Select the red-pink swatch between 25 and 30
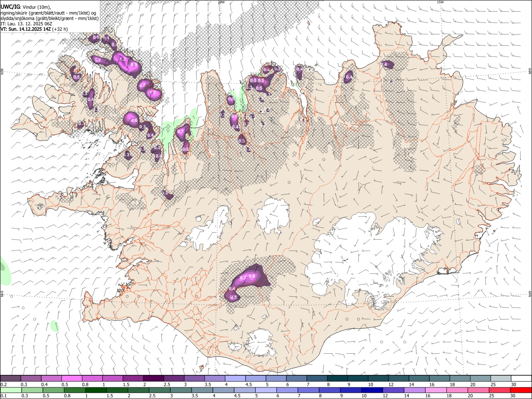 (x=499, y=390)
